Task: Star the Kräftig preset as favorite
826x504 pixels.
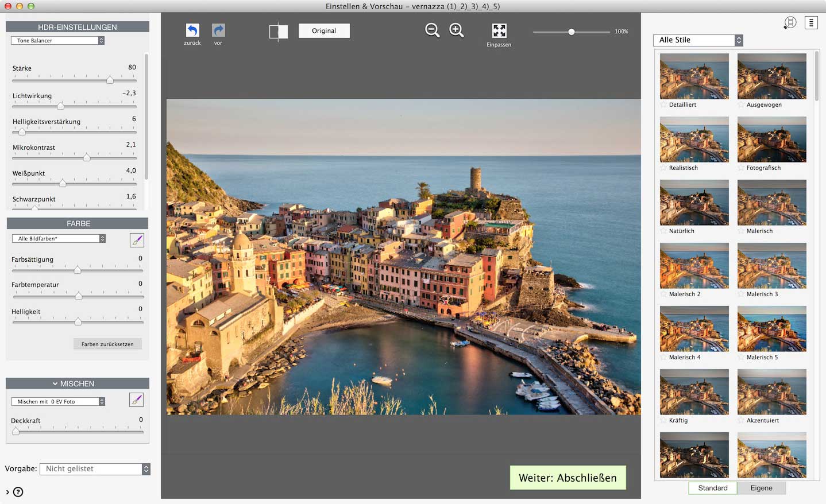Action: tap(664, 421)
